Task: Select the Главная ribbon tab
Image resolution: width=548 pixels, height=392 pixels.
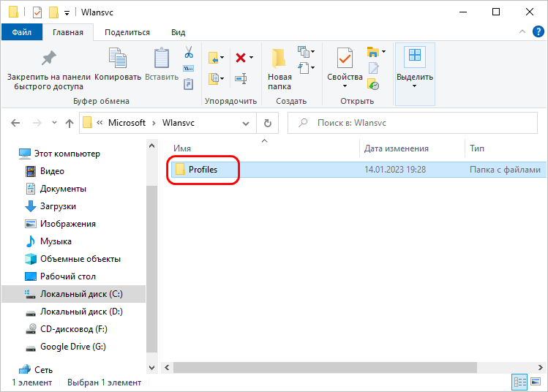Action: click(x=68, y=32)
